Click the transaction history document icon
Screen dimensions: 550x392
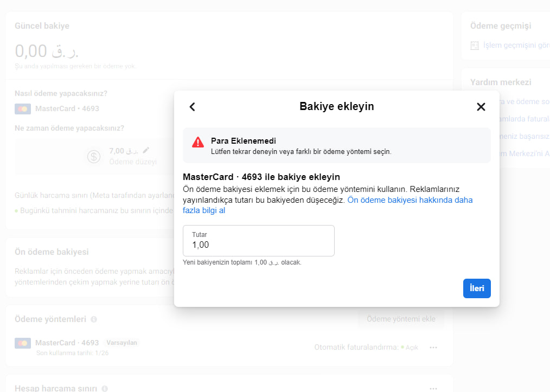coord(475,46)
